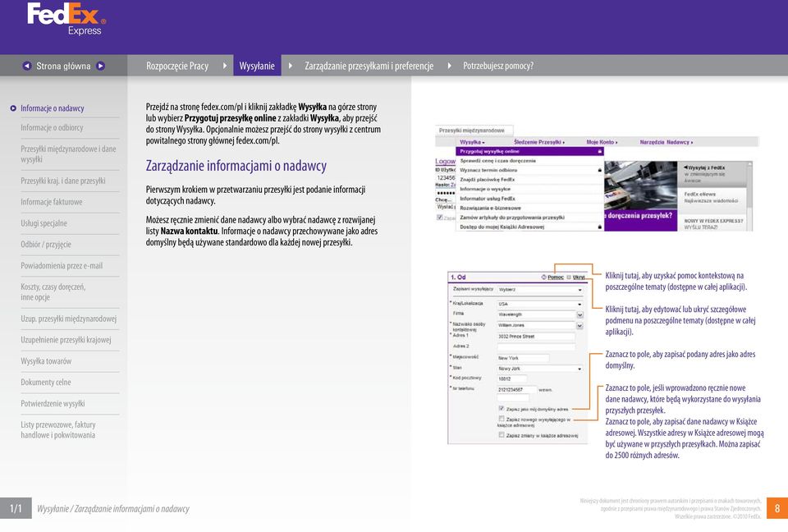This screenshot has width=788, height=532.
Task: Open Powiadomienia przez e-mail link
Action: pos(62,265)
